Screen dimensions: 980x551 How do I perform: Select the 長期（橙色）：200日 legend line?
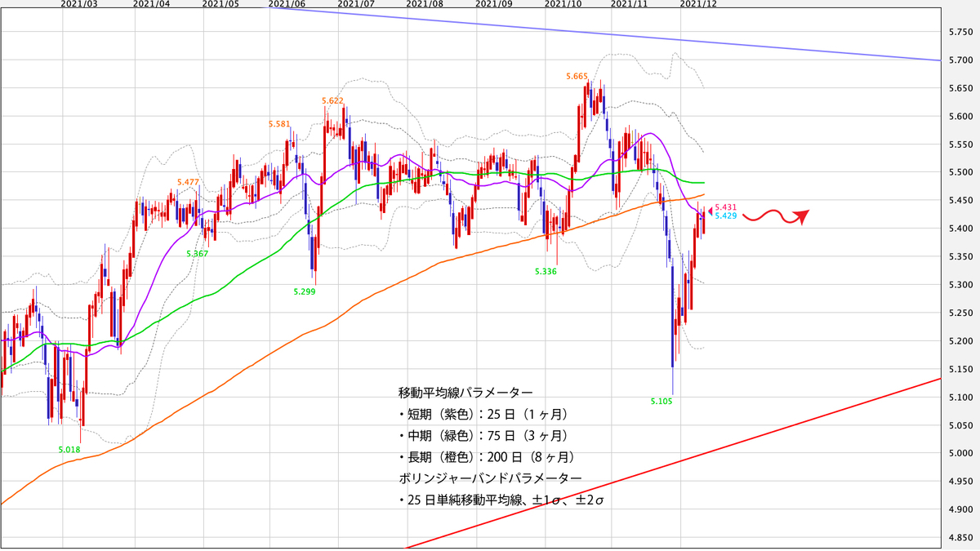click(486, 456)
